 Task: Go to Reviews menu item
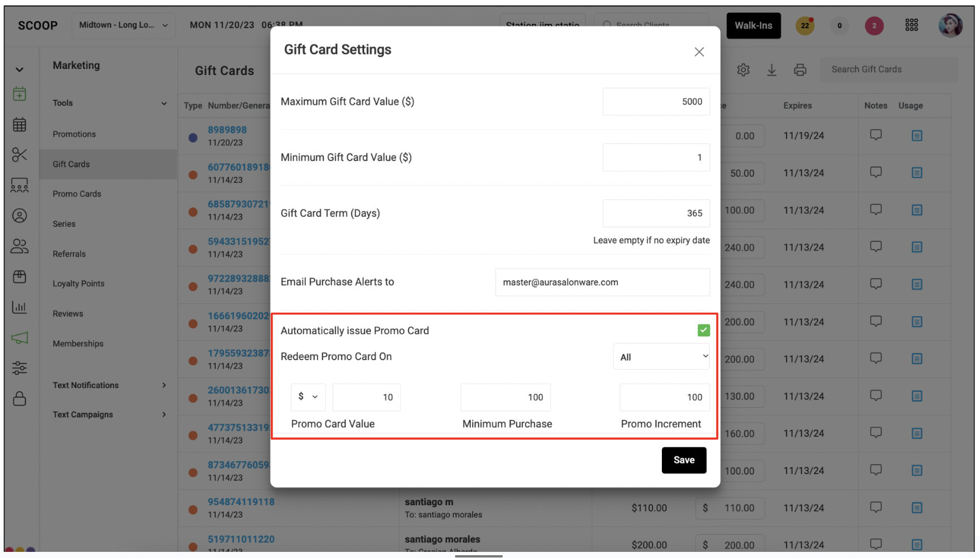(x=68, y=313)
